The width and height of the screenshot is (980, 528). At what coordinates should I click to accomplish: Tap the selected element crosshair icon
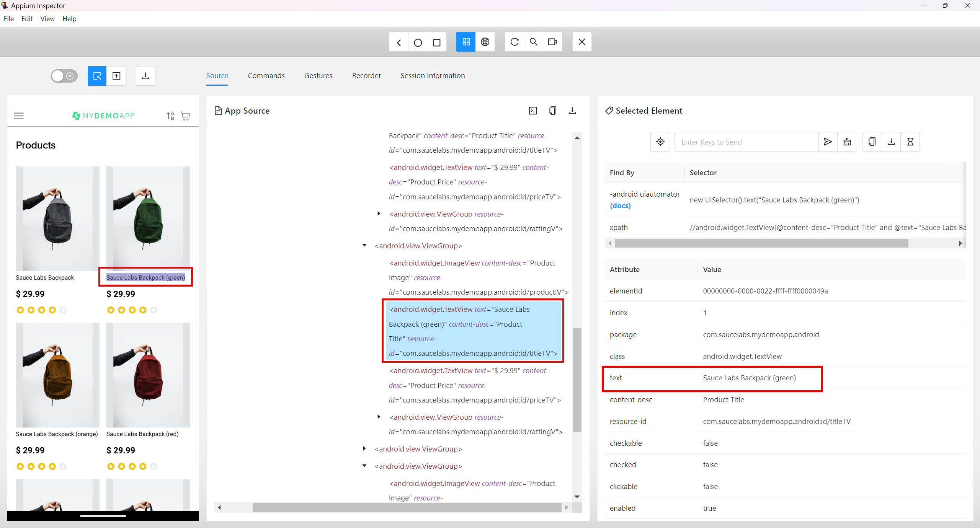660,142
